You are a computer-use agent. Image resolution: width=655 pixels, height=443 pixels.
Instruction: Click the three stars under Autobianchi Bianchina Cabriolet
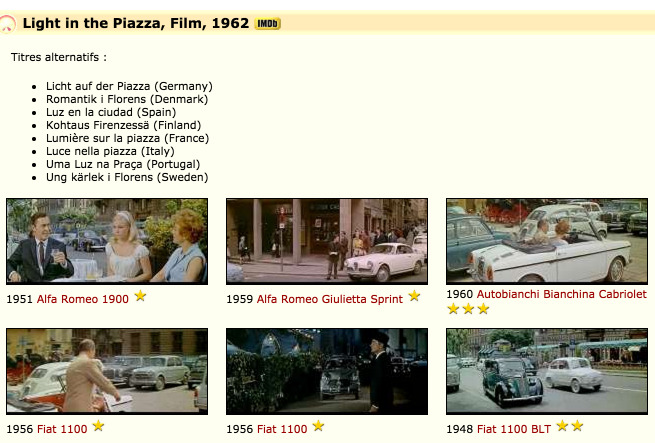point(468,309)
